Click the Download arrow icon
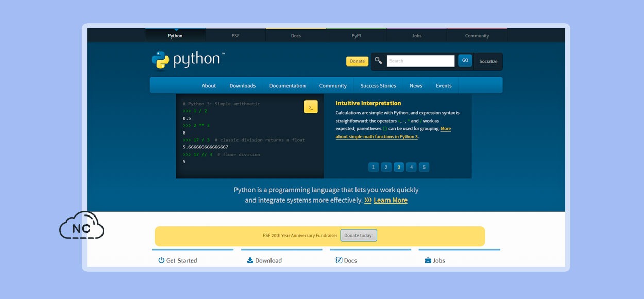This screenshot has width=644, height=299. coord(250,260)
